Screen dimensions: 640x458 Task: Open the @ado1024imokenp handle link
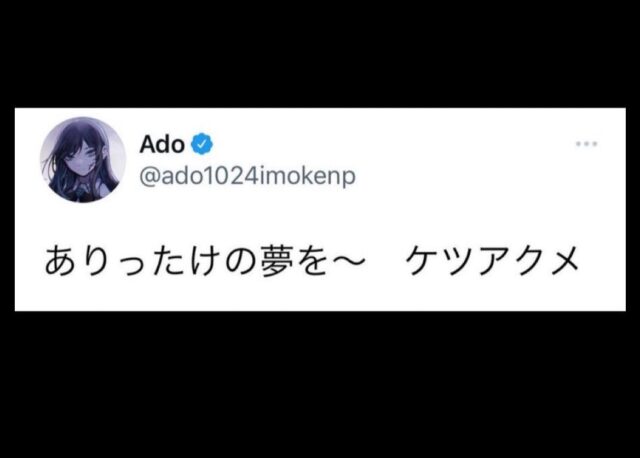coord(248,176)
